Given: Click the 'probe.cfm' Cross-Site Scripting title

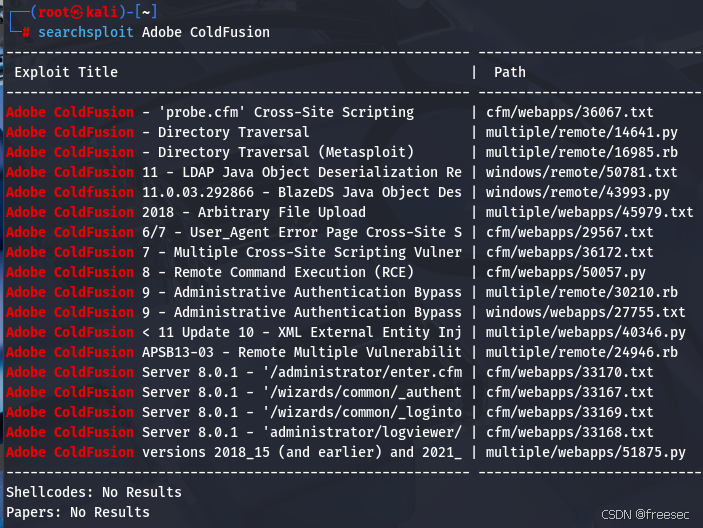Looking at the screenshot, I should pyautogui.click(x=286, y=112).
